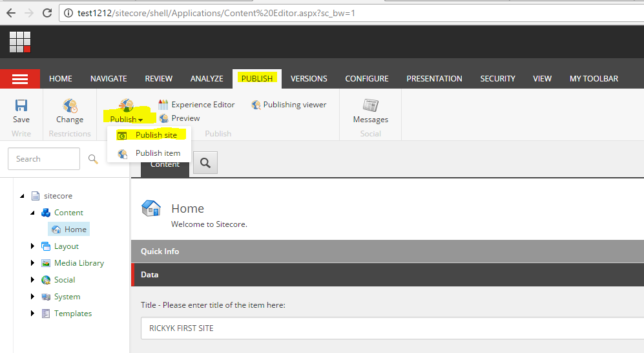Viewport: 644px width, 353px height.
Task: Switch to the CONFIGURE ribbon tab
Action: (367, 78)
